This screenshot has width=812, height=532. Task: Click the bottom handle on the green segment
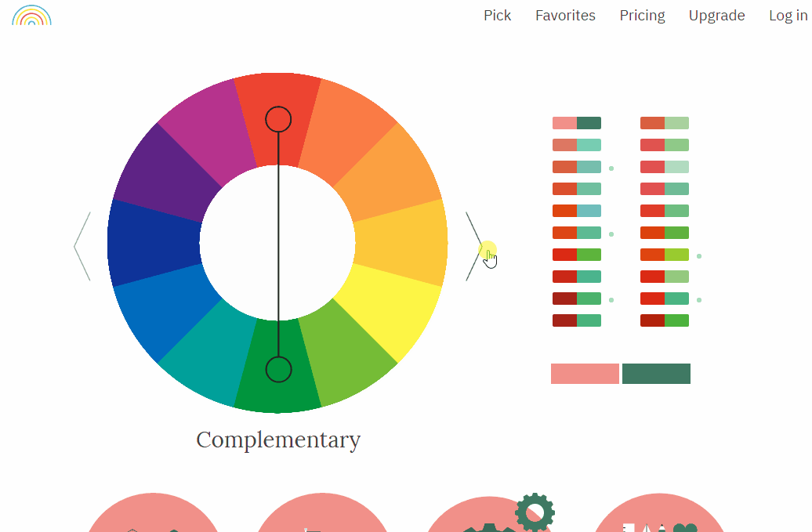point(278,369)
